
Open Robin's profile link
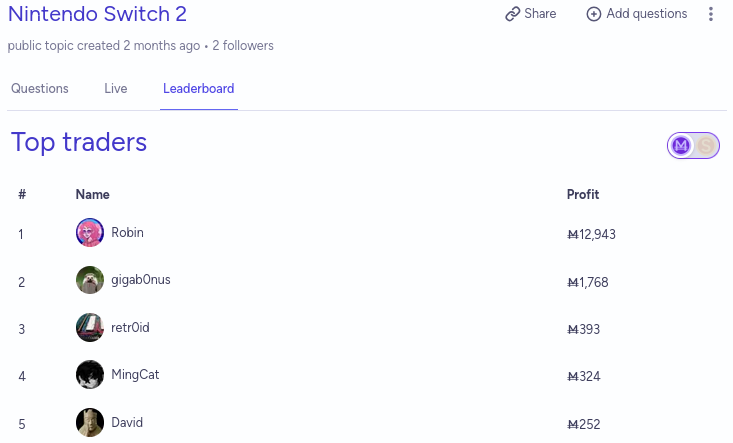point(127,233)
